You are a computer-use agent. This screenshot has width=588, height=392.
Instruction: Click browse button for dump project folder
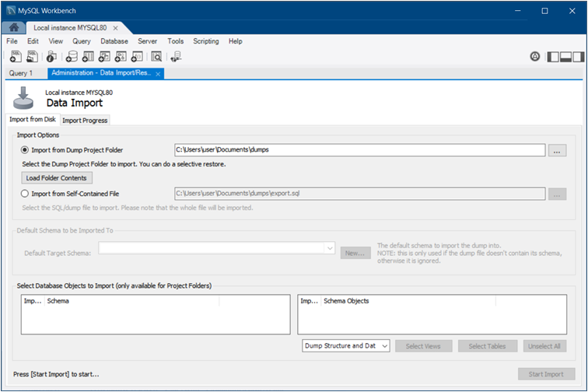click(x=557, y=151)
